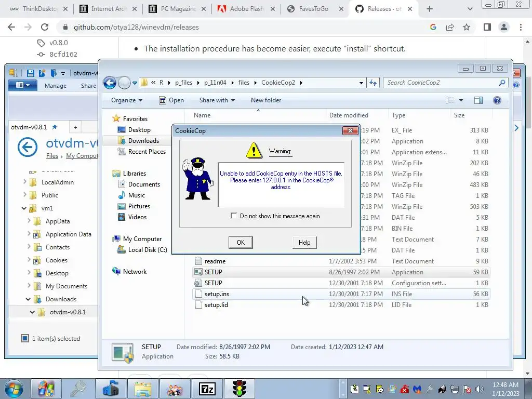Collapse the vm1 folder in tree
Viewport: 532px width, 399px height.
[x=24, y=208]
